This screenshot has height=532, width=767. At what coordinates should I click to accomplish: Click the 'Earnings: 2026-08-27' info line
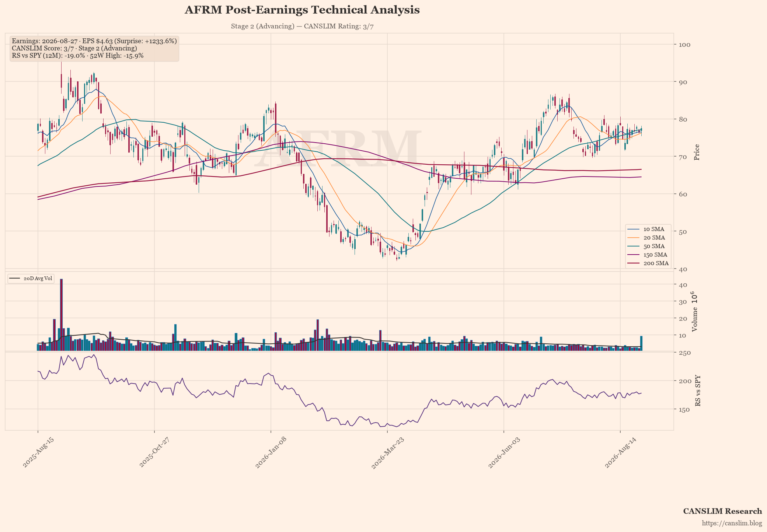point(94,41)
